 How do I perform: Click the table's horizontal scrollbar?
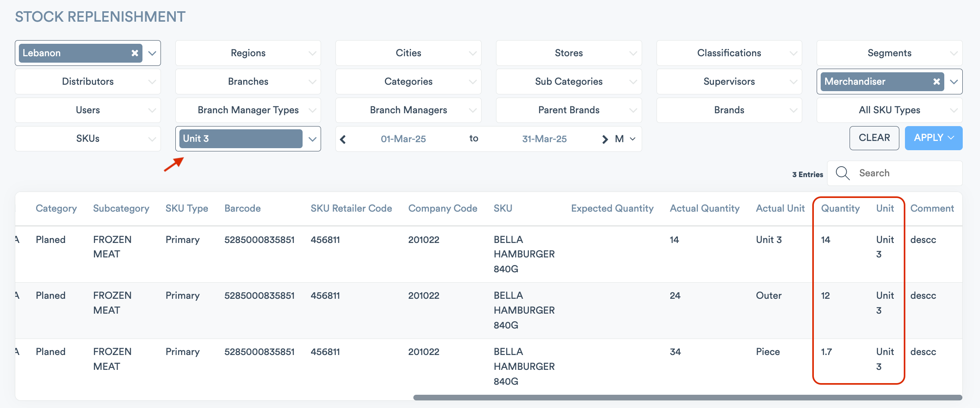[682, 397]
